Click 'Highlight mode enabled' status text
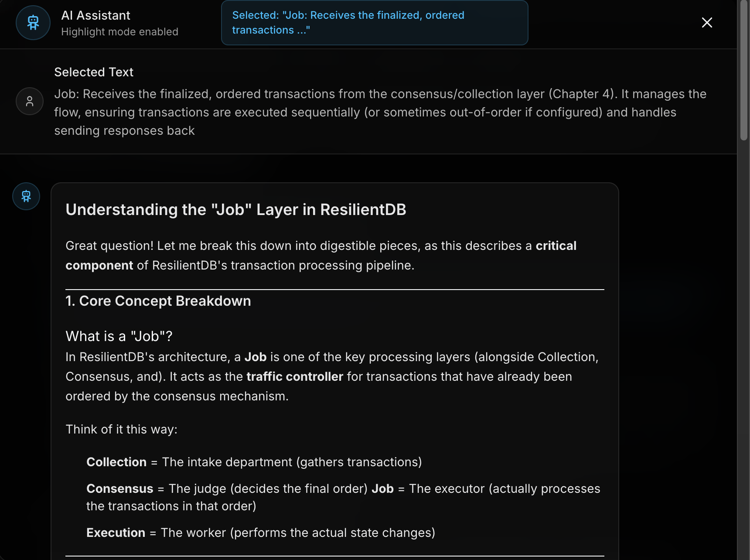750x560 pixels. pyautogui.click(x=120, y=32)
